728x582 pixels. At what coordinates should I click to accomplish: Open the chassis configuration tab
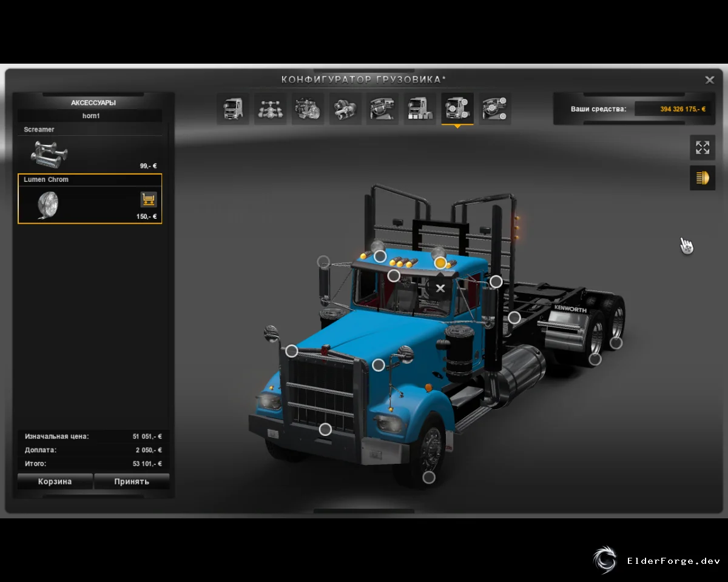271,109
